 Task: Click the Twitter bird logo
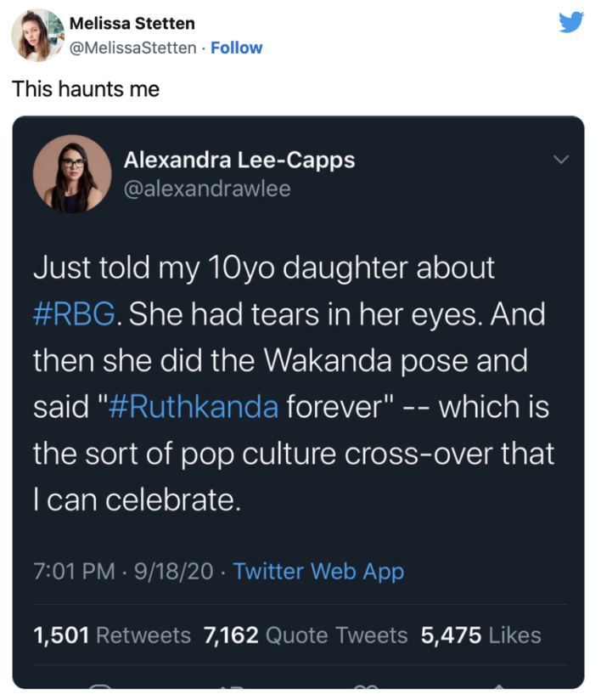point(572,22)
